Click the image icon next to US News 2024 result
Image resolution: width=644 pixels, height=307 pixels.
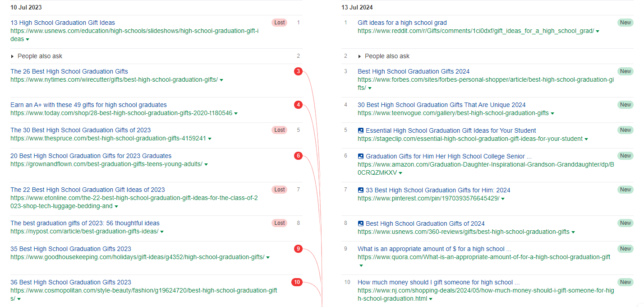360,223
